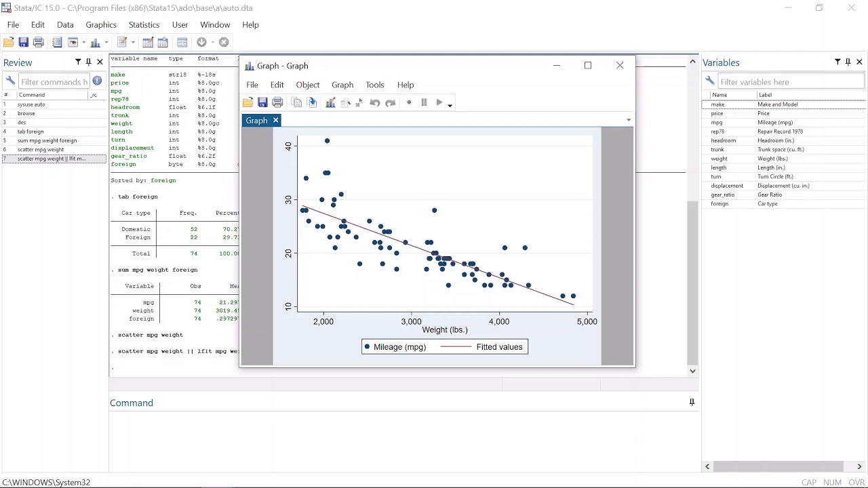Click the Log notebook icon in main toolbar
The height and width of the screenshot is (488, 868).
pyautogui.click(x=57, y=42)
